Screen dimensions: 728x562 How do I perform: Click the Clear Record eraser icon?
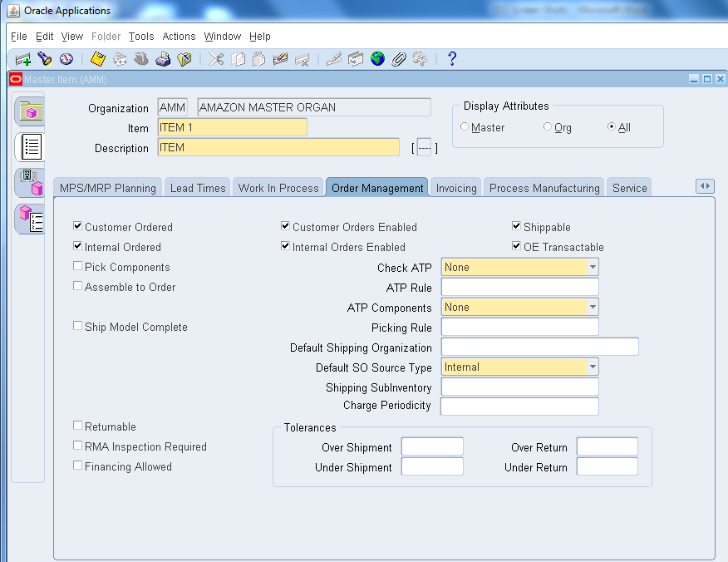(280, 59)
